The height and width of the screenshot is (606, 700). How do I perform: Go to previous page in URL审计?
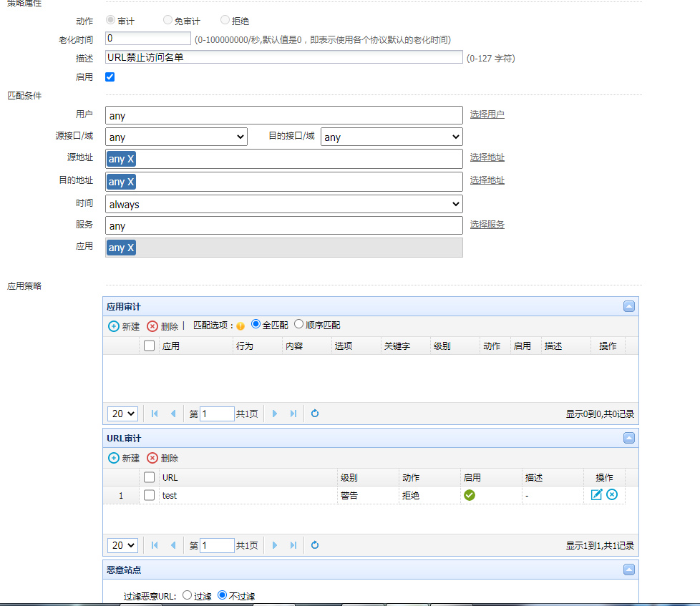click(x=173, y=545)
